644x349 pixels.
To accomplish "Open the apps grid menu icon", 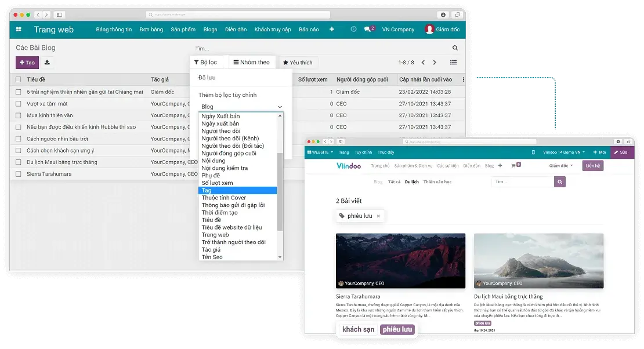I will pos(19,30).
